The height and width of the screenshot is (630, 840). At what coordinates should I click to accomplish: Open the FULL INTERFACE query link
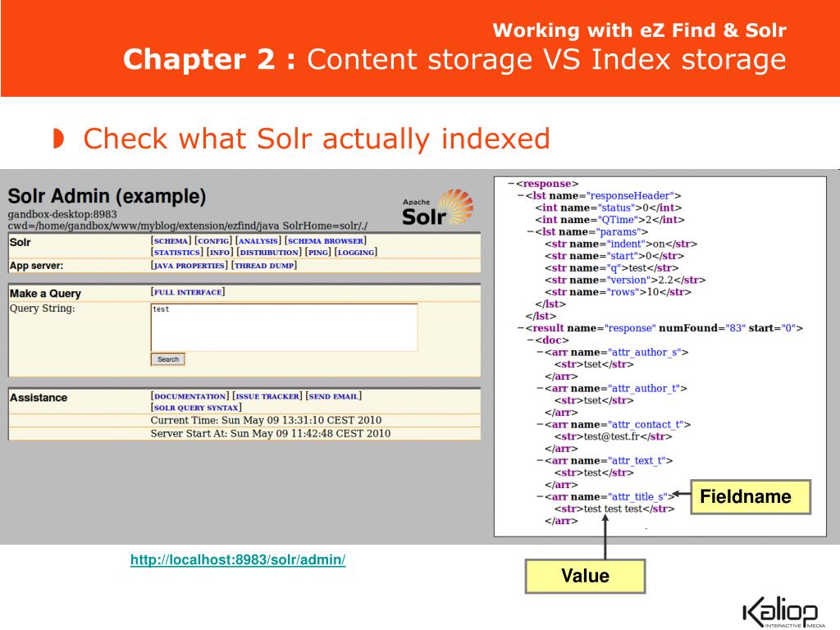[x=188, y=292]
